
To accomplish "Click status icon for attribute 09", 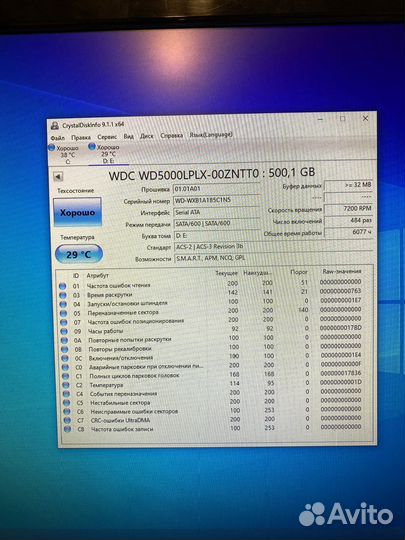I will (64, 331).
